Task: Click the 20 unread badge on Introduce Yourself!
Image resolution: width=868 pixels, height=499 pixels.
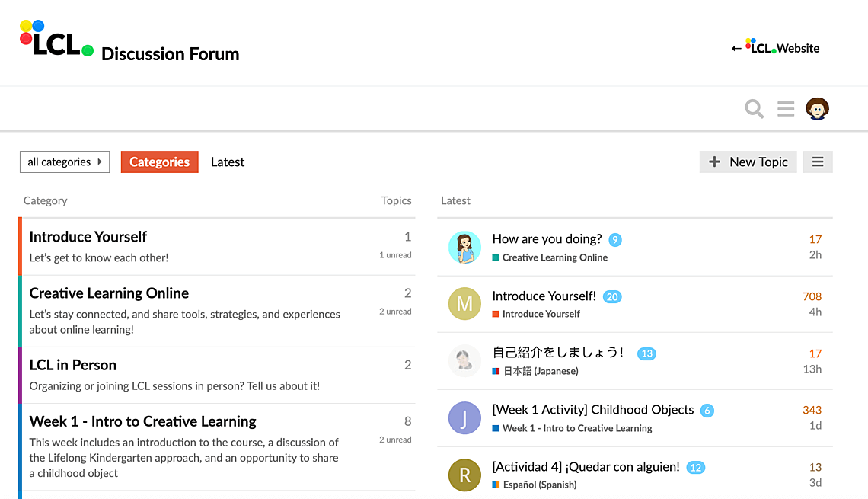Action: click(612, 296)
